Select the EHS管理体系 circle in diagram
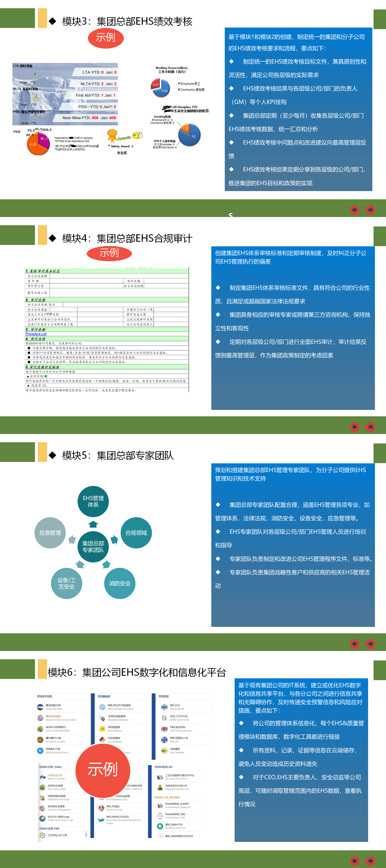 click(x=93, y=501)
